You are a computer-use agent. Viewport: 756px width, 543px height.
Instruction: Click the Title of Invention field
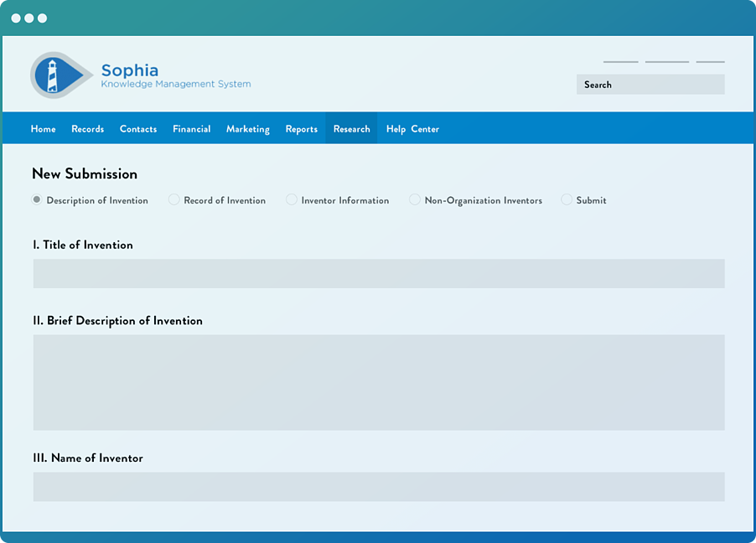click(378, 273)
